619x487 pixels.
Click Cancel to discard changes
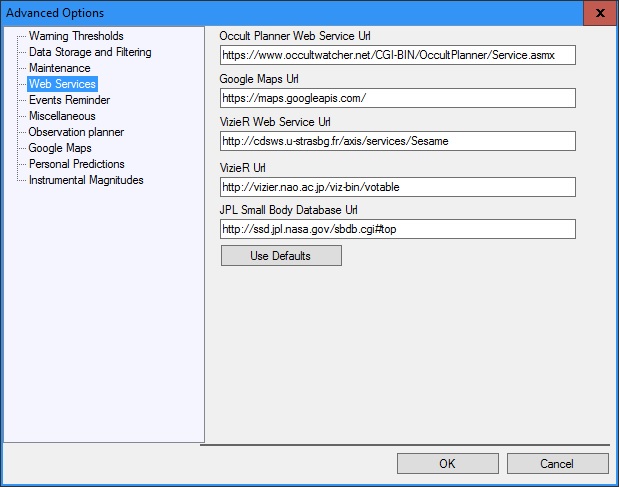coord(557,464)
